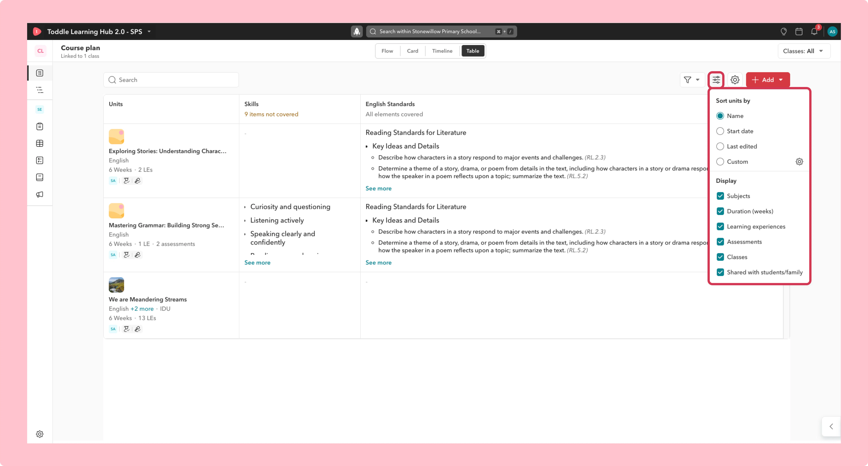
Task: Toggle Learning experiences checkbox
Action: [x=720, y=227]
